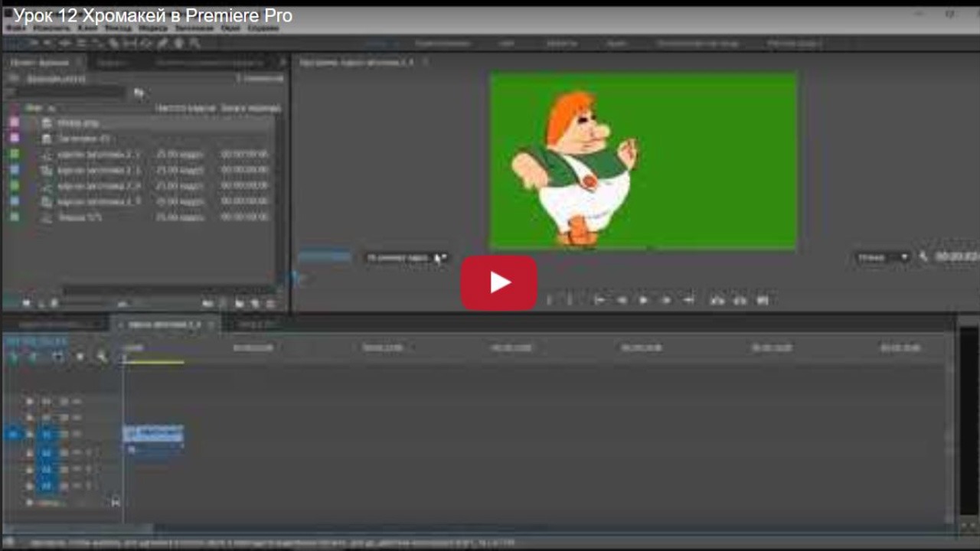Sort project items by Имя column
Viewport: 980px width, 551px height.
click(x=34, y=108)
